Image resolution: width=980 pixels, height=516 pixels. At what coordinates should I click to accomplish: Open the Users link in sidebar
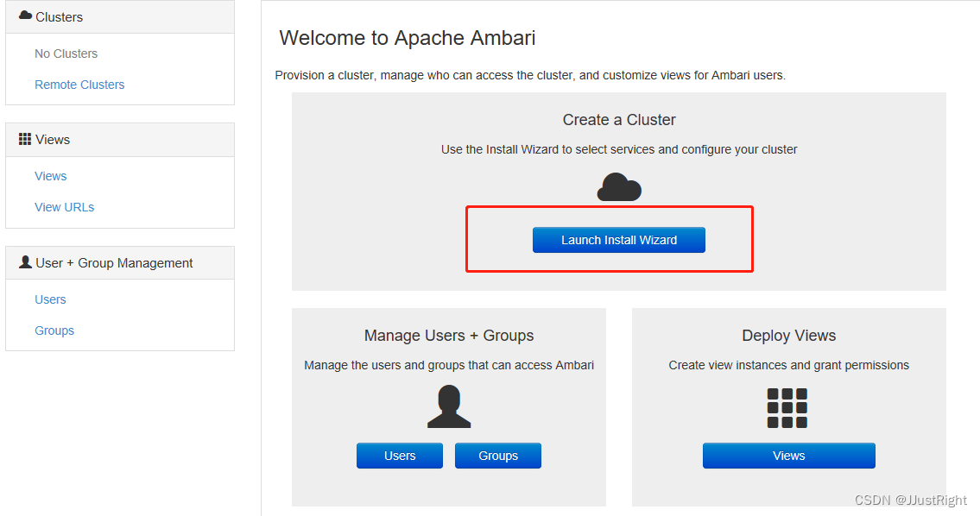[50, 300]
